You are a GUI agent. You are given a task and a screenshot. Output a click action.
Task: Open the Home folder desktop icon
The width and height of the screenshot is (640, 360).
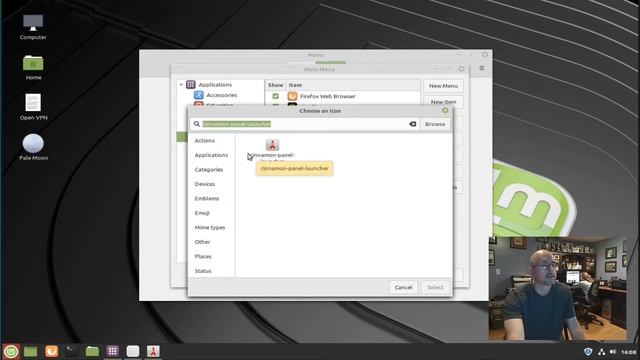tap(33, 67)
